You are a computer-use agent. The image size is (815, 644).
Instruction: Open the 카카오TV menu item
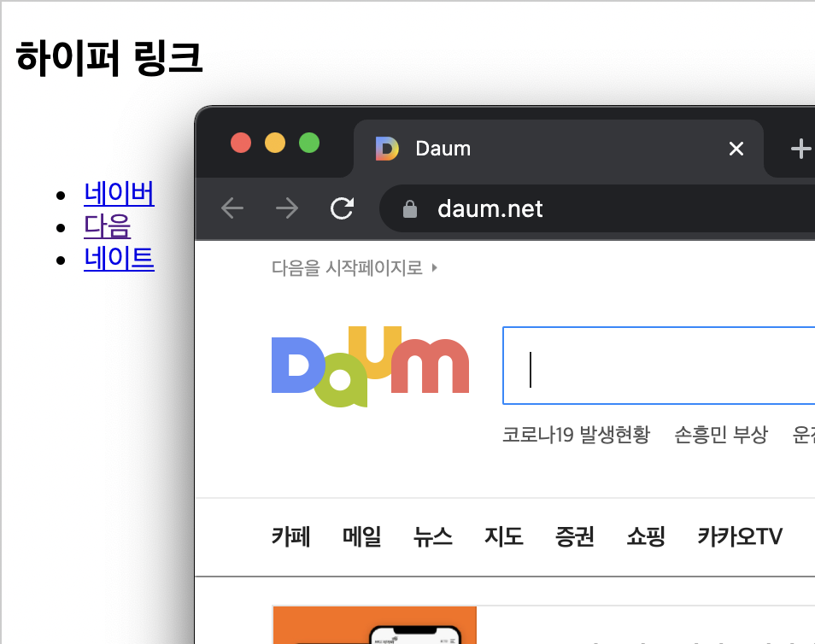click(740, 536)
